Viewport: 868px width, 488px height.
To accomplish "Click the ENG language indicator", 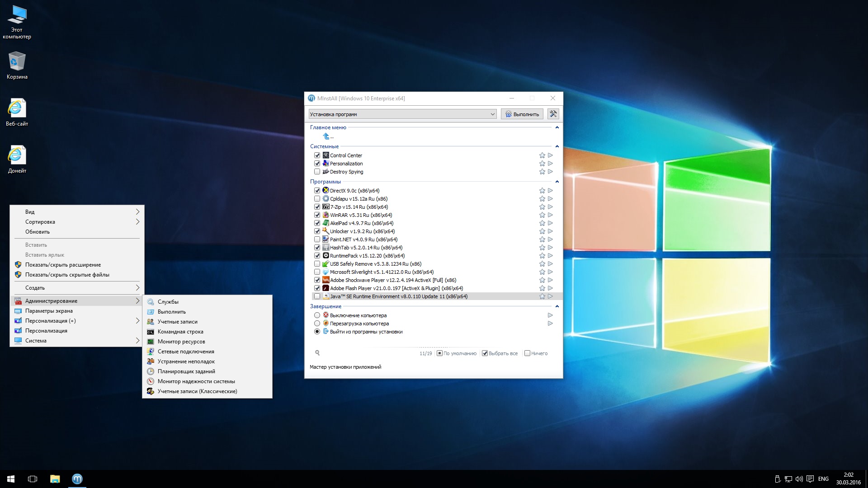I will click(823, 479).
